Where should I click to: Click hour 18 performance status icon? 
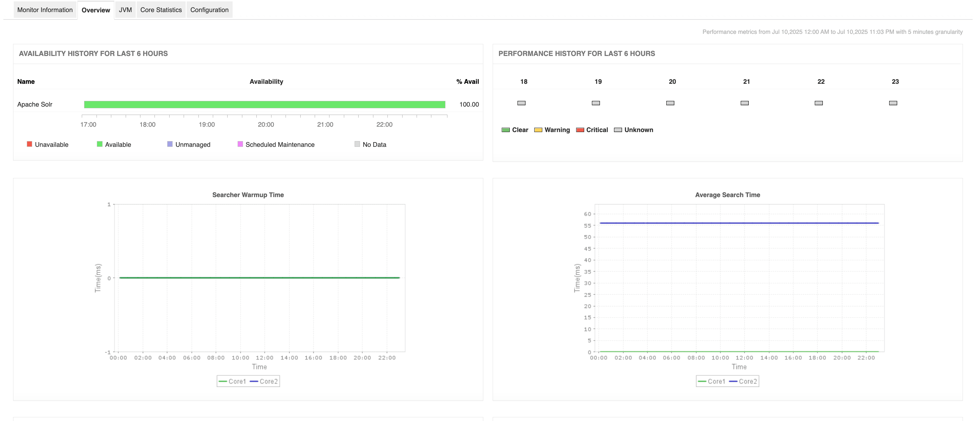tap(521, 103)
